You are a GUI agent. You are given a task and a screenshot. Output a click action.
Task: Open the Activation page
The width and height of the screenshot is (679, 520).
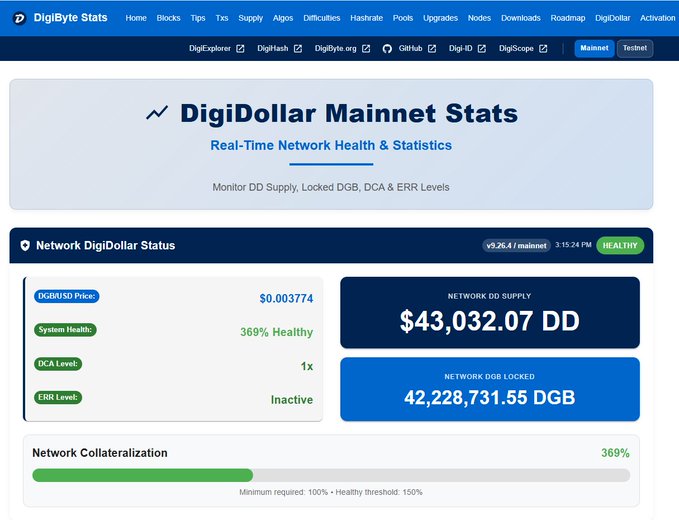tap(657, 18)
